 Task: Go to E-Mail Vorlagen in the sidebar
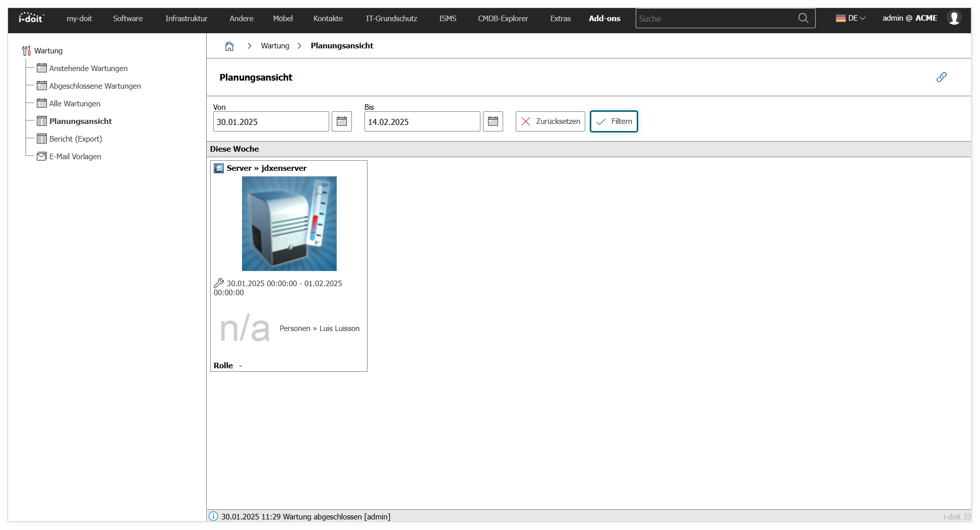point(75,157)
